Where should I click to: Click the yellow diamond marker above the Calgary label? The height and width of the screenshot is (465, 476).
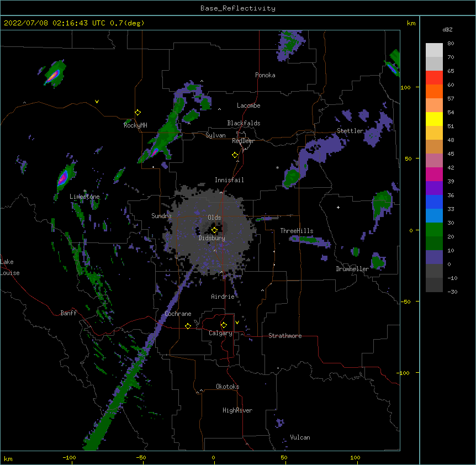[x=224, y=325]
